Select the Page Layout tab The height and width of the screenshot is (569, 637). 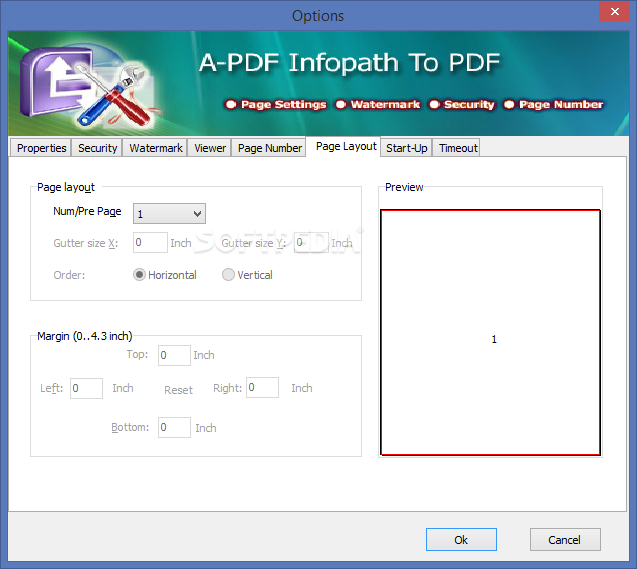346,147
